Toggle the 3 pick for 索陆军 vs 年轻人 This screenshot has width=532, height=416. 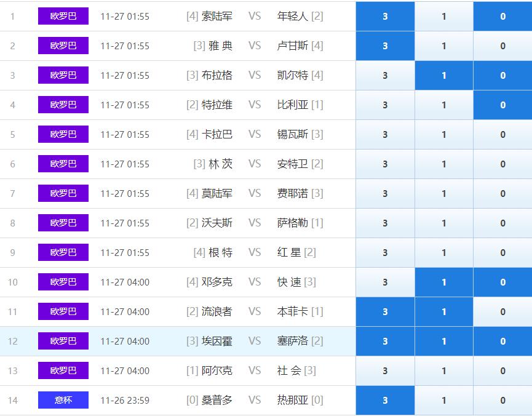[x=385, y=16]
